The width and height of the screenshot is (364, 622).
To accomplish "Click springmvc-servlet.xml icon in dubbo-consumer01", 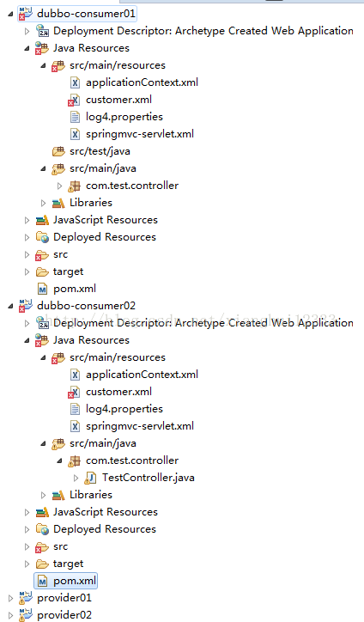I will [75, 134].
